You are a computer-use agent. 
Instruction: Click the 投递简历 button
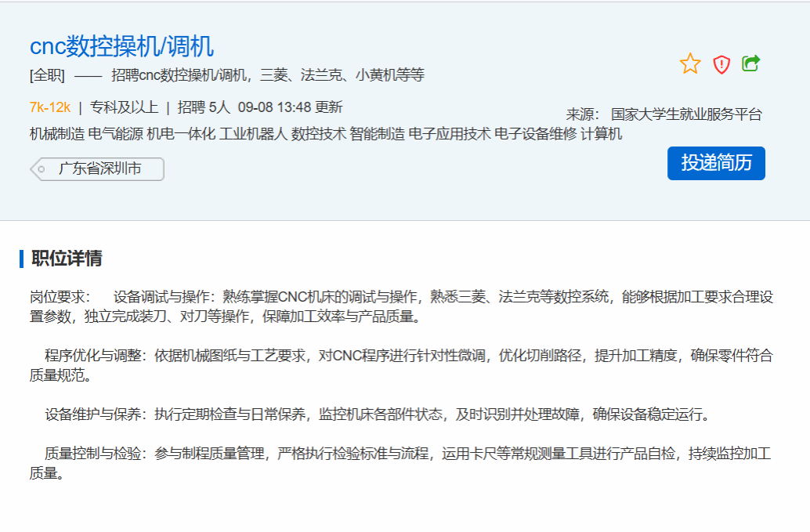(x=716, y=163)
